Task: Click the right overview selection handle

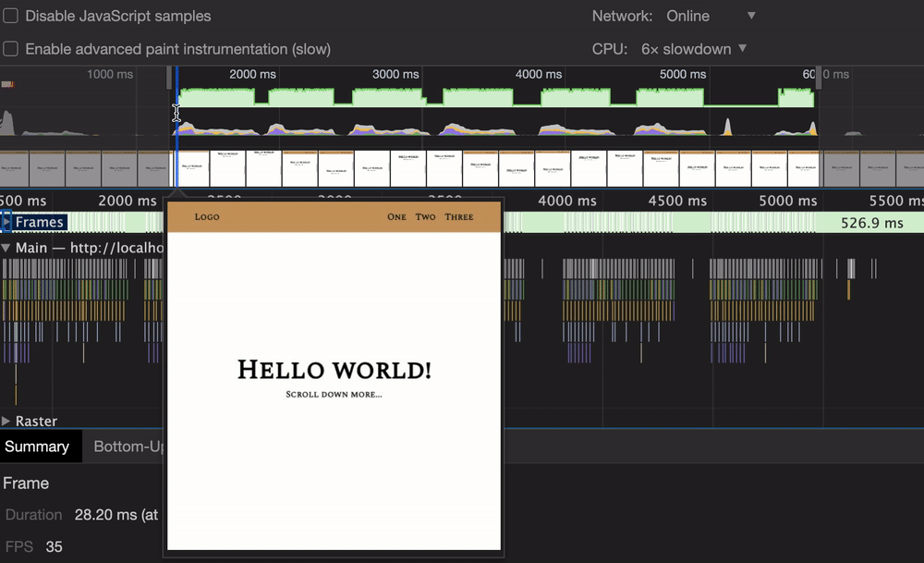Action: (819, 77)
